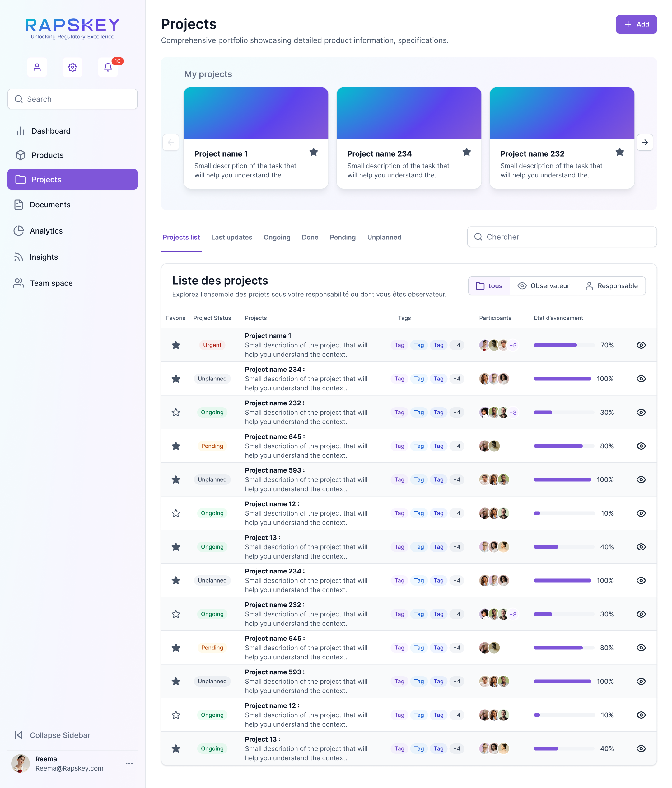View Project name 645 details via eye icon

641,446
